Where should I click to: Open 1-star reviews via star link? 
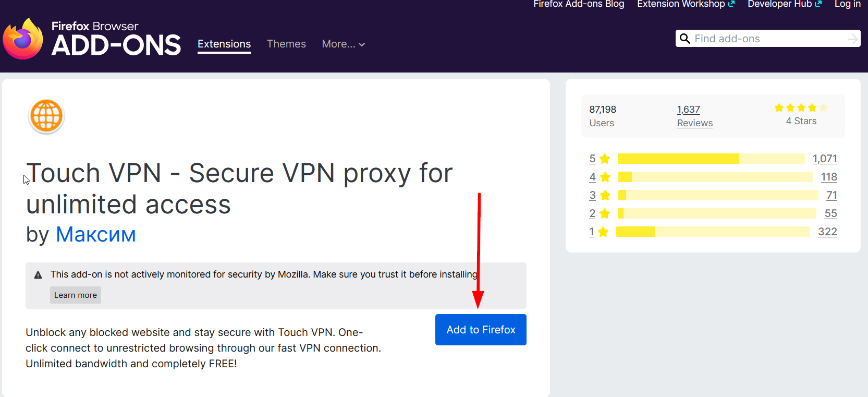pos(598,232)
